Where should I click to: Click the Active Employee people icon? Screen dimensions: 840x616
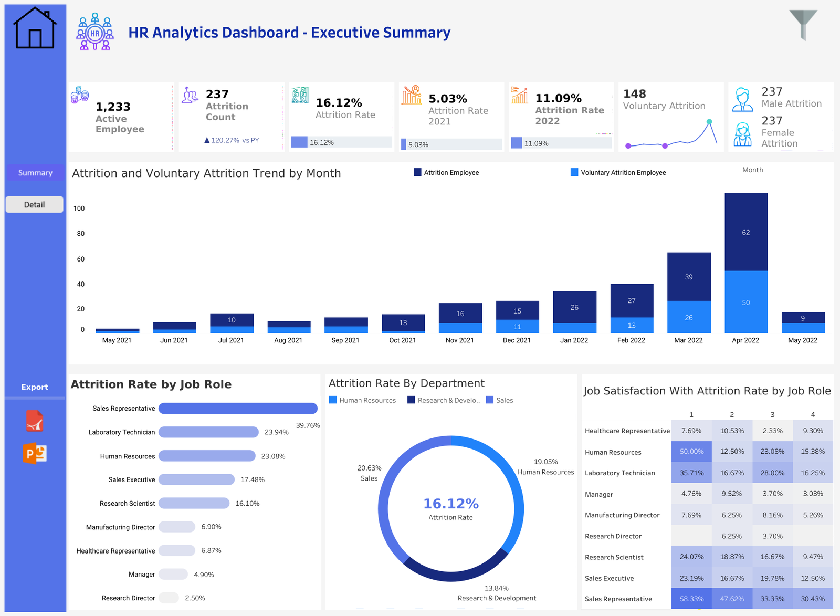coord(79,96)
